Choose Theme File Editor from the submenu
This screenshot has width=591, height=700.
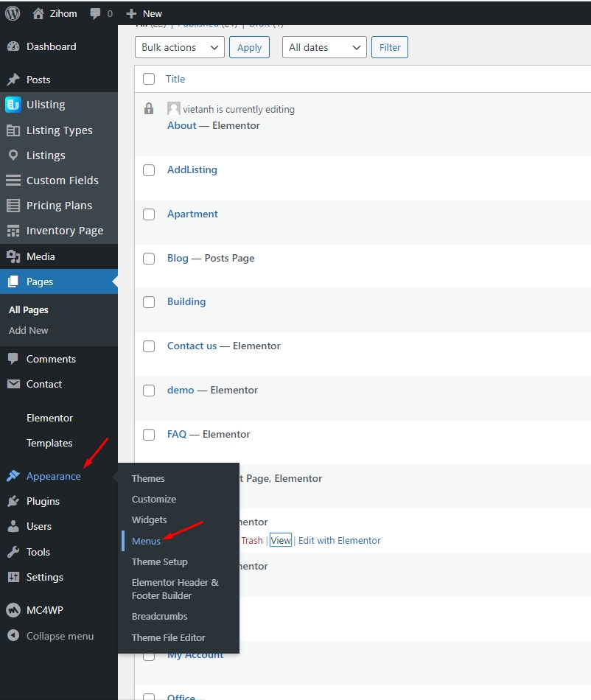click(x=168, y=637)
